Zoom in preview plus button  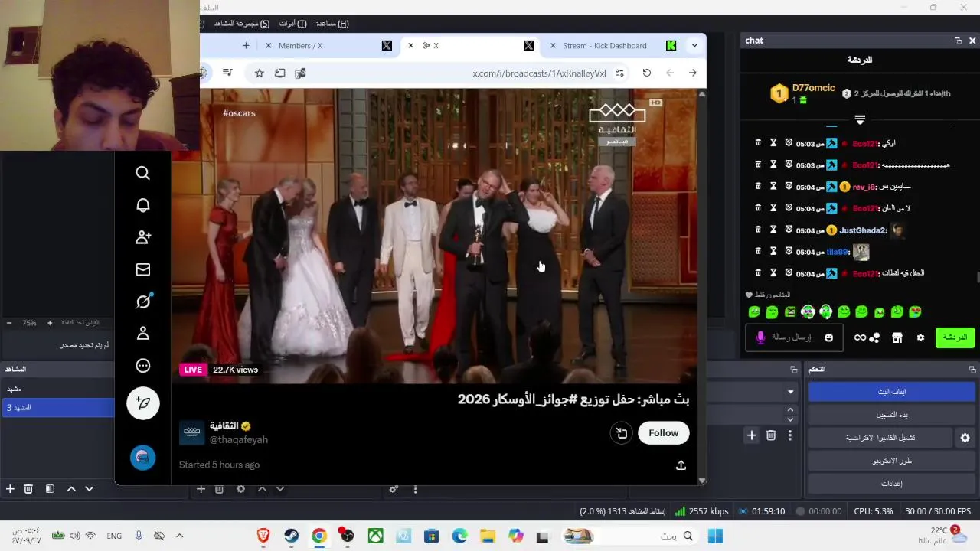50,323
